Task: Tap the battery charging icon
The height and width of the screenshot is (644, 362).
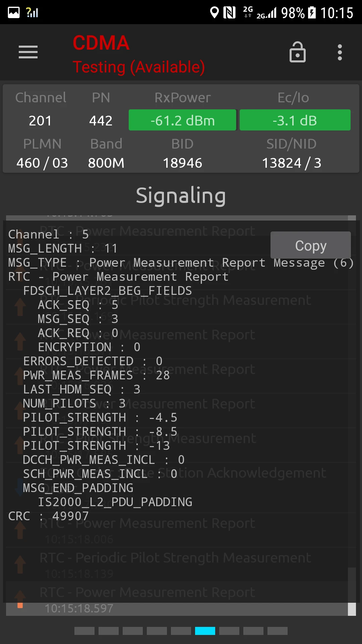Action: click(x=312, y=13)
